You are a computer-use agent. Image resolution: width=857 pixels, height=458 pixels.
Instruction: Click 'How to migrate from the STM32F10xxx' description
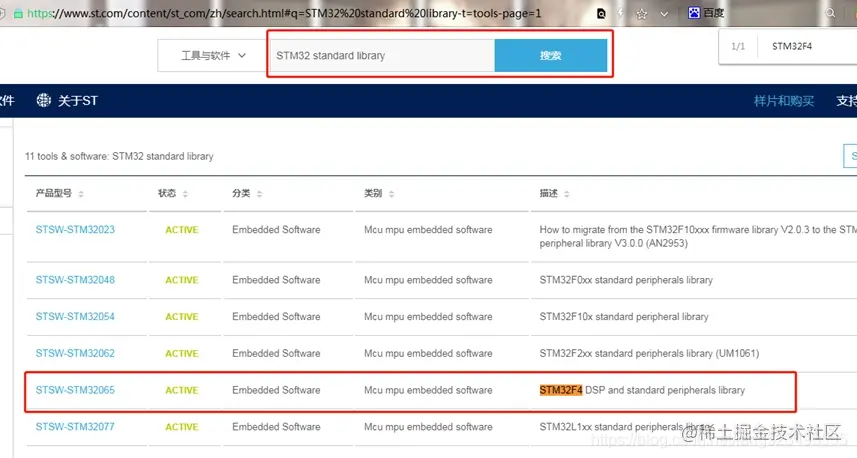(698, 236)
